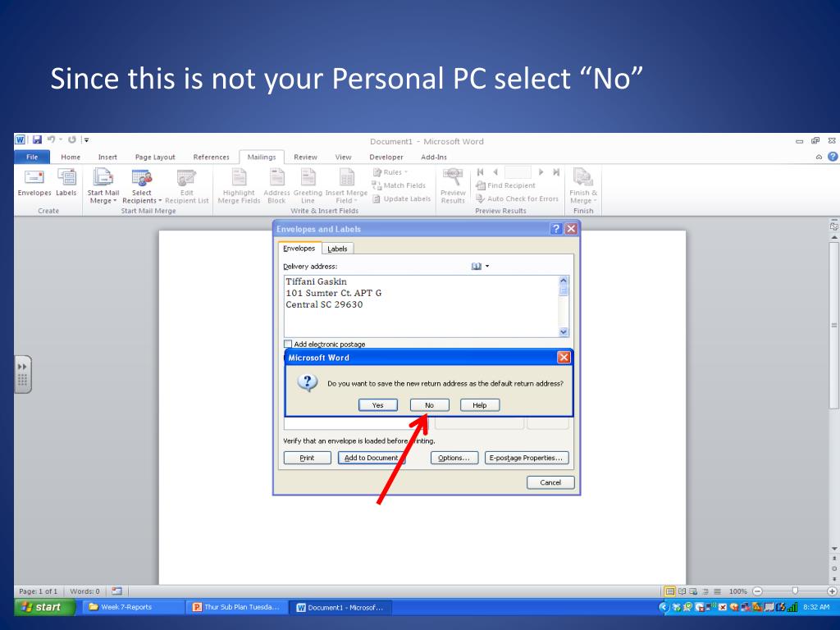
Task: Click Preview Results icon
Action: tap(453, 186)
